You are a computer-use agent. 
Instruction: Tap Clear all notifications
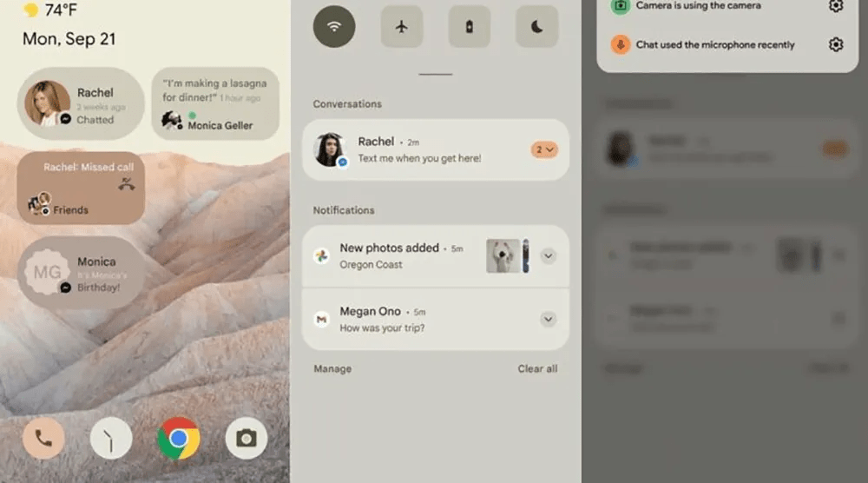click(537, 369)
